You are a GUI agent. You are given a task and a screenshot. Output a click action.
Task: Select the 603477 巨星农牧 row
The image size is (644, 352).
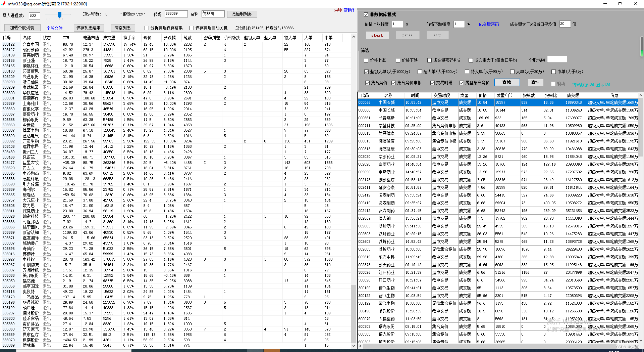coord(176,163)
